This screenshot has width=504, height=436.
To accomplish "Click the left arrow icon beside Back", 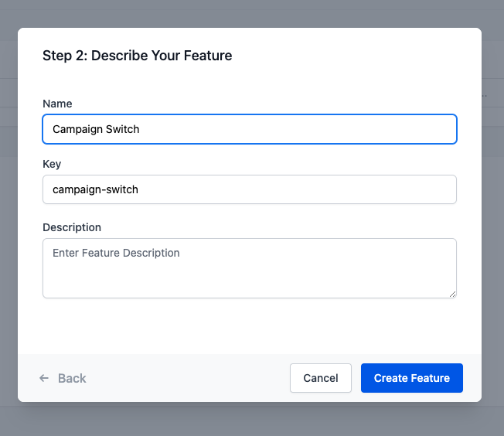I will (x=44, y=378).
